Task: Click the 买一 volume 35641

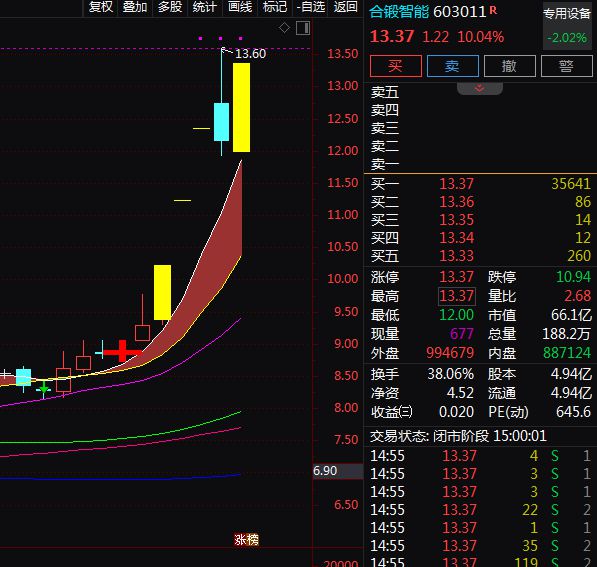Action: (571, 184)
